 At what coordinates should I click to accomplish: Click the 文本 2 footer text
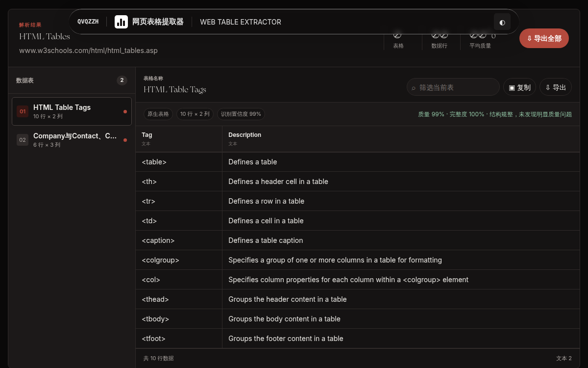tap(564, 358)
